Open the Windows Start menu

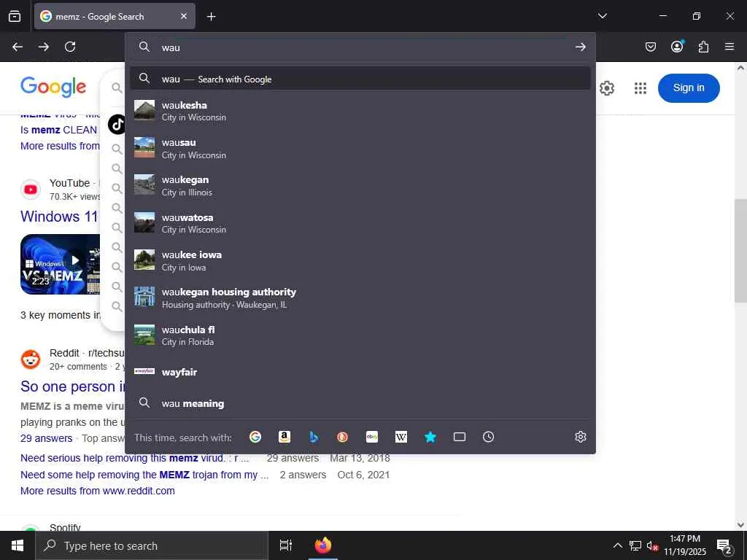click(x=18, y=545)
